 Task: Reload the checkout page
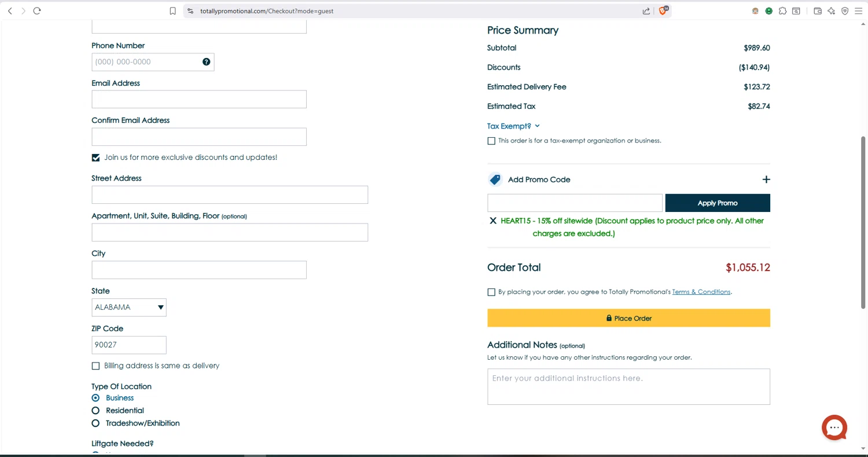pyautogui.click(x=37, y=10)
